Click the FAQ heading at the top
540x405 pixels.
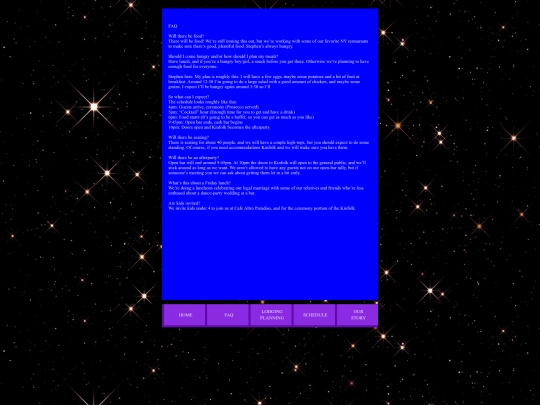(173, 26)
